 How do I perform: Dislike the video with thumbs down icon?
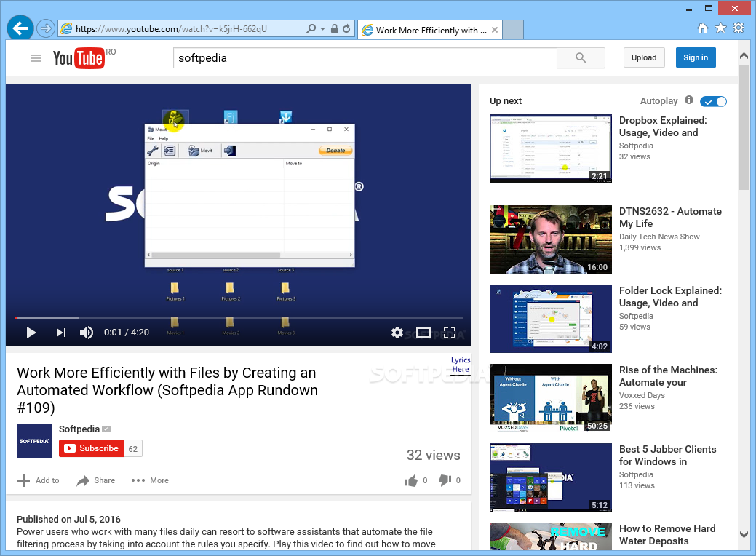[x=445, y=480]
